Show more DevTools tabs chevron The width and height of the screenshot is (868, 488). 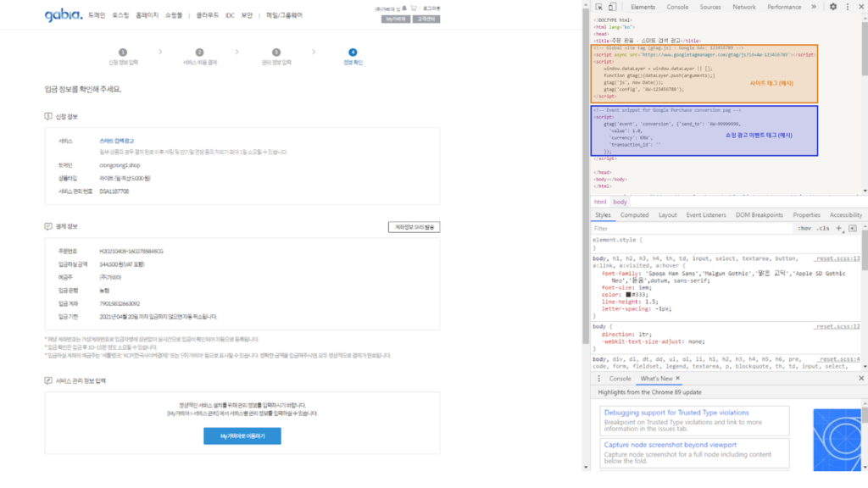point(814,7)
